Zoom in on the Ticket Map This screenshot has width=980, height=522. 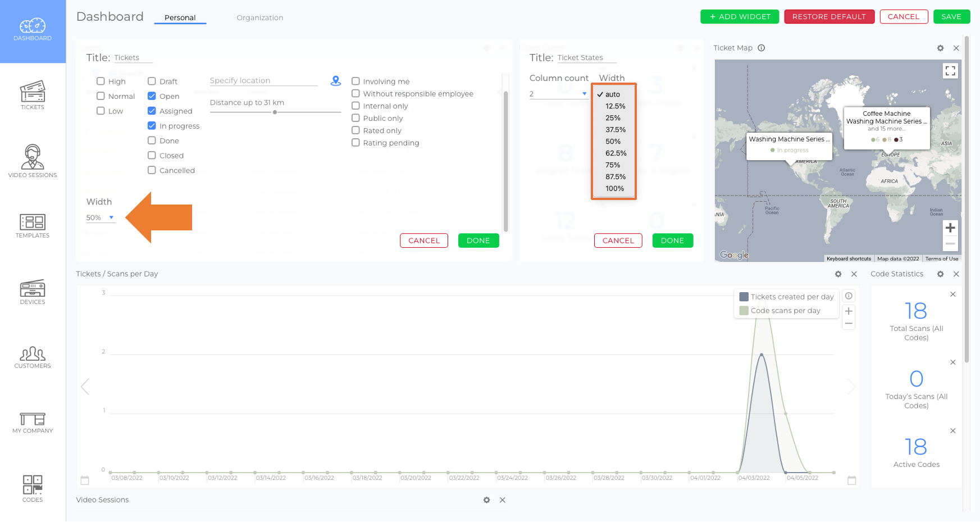950,228
